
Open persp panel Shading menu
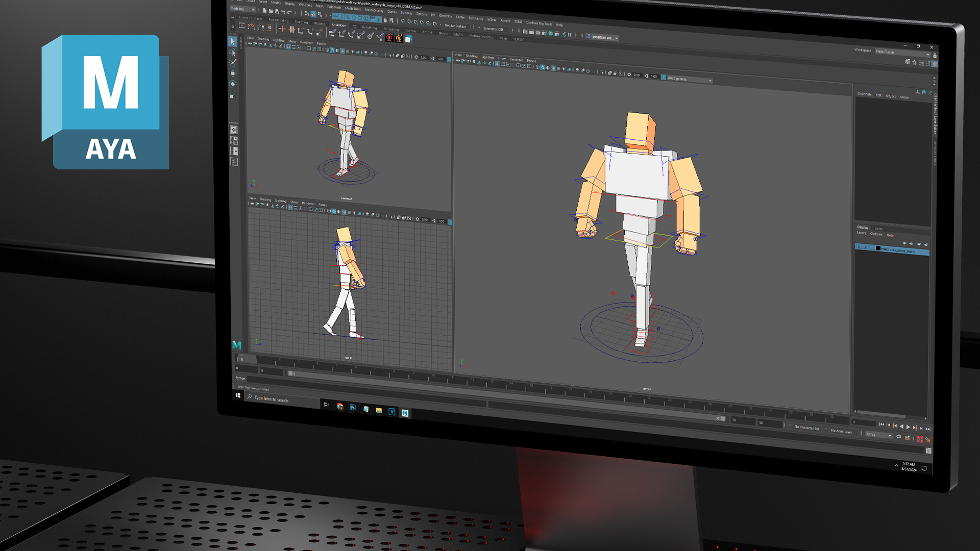pyautogui.click(x=472, y=56)
